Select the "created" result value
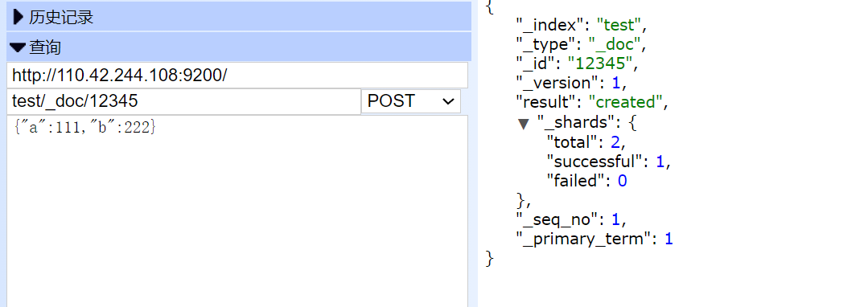Viewport: 868px width, 307px height. click(625, 102)
